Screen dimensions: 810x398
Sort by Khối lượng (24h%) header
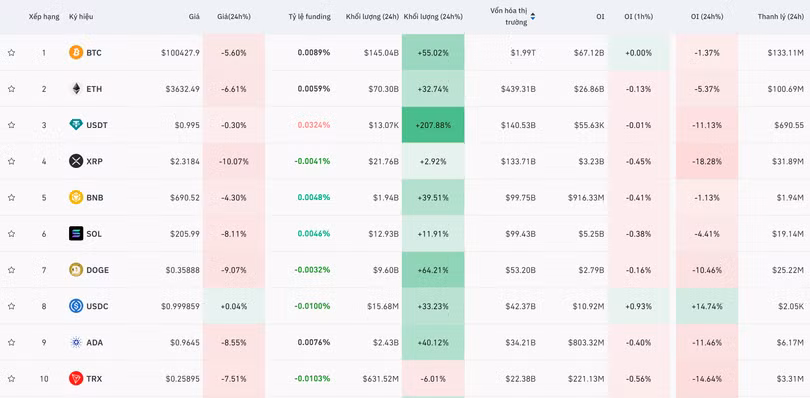(x=433, y=17)
